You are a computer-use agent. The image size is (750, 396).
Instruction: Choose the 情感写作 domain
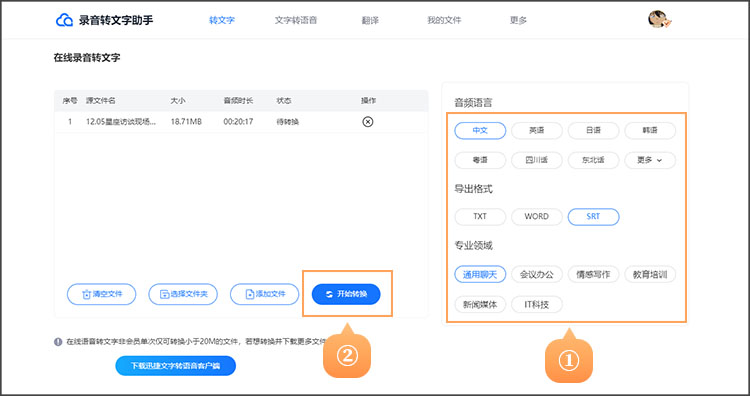pos(593,275)
